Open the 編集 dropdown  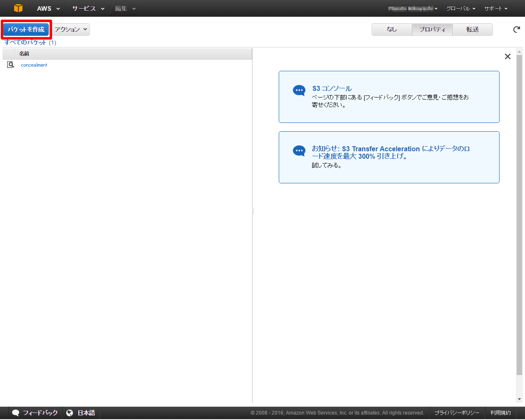coord(125,8)
